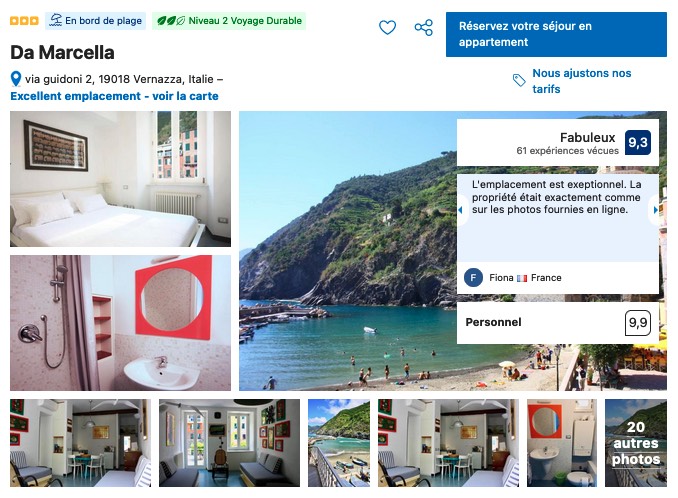Click the 9,3 Fabuleux review score badge
This screenshot has height=498, width=678.
638,143
